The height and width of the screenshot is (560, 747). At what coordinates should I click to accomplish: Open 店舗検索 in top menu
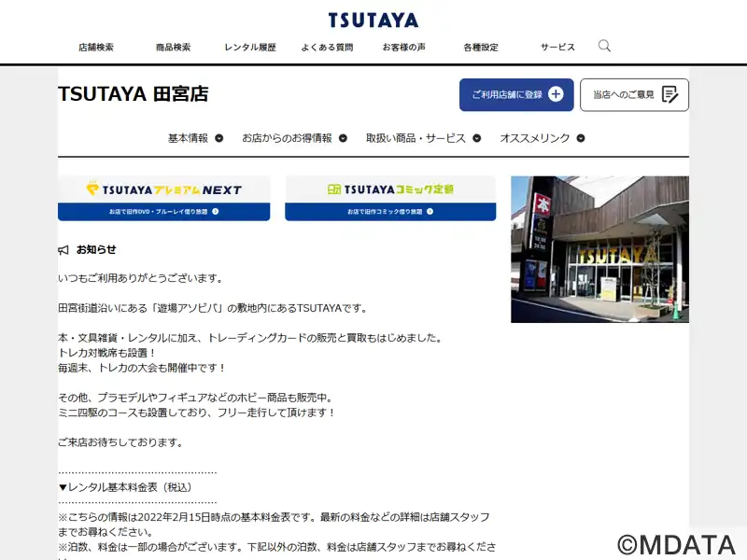coord(96,48)
